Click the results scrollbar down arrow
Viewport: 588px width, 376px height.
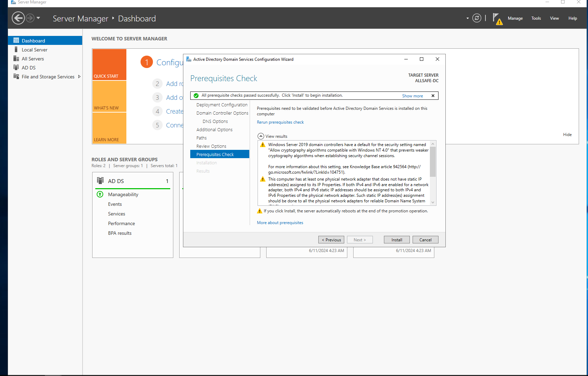(433, 202)
